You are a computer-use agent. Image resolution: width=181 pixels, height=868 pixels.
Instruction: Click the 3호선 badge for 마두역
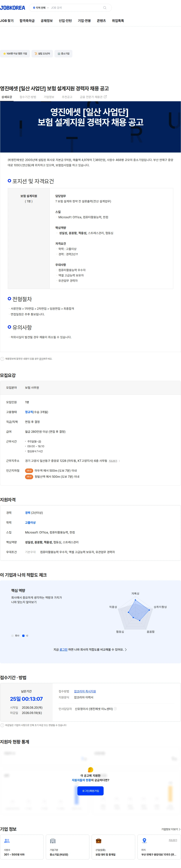point(29,470)
